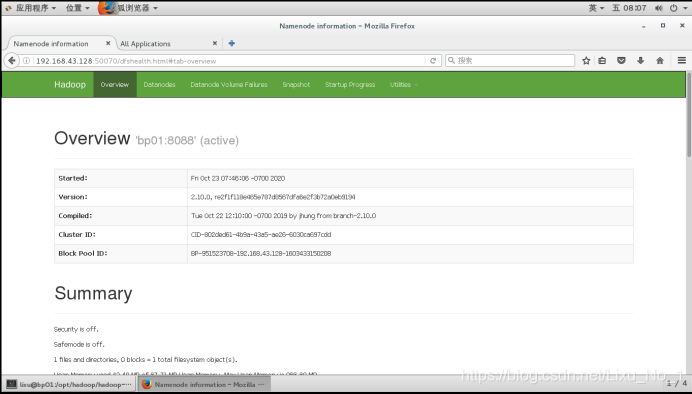
Task: Open the power menu in top panel
Action: click(x=678, y=8)
